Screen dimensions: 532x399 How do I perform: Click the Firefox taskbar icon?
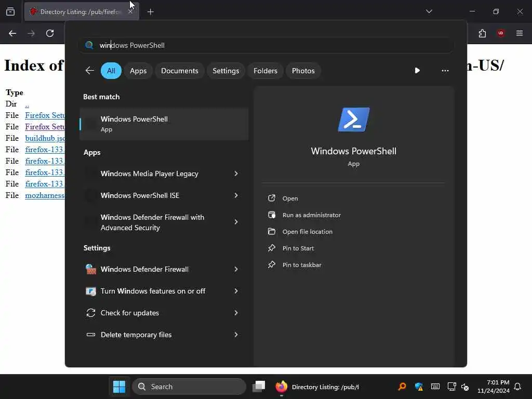click(x=281, y=387)
